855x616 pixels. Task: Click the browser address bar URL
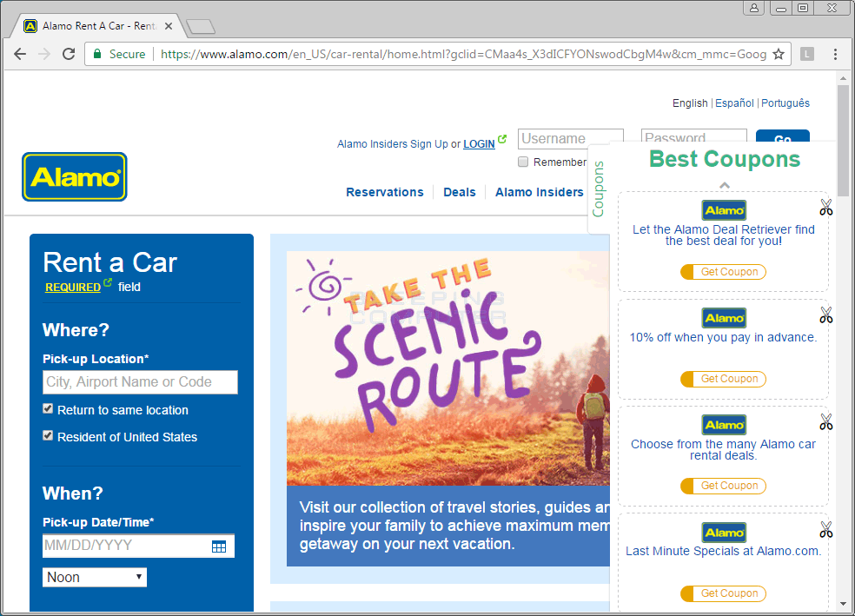(x=463, y=54)
